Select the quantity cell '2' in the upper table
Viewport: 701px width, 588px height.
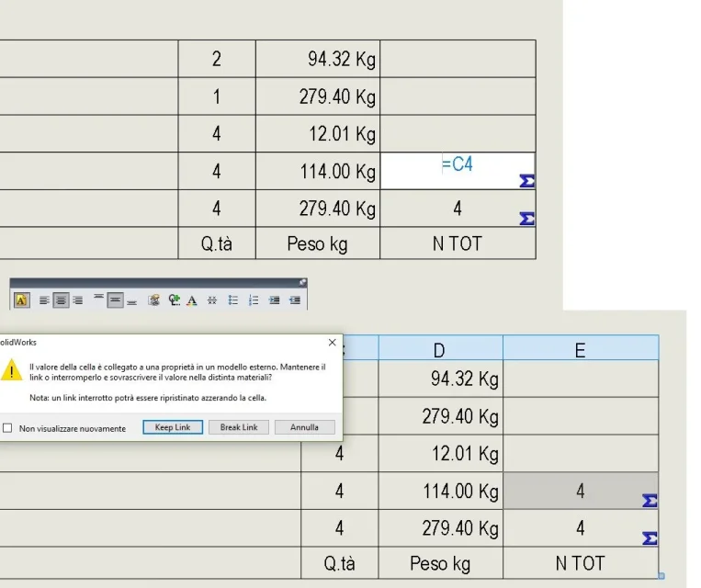click(217, 59)
